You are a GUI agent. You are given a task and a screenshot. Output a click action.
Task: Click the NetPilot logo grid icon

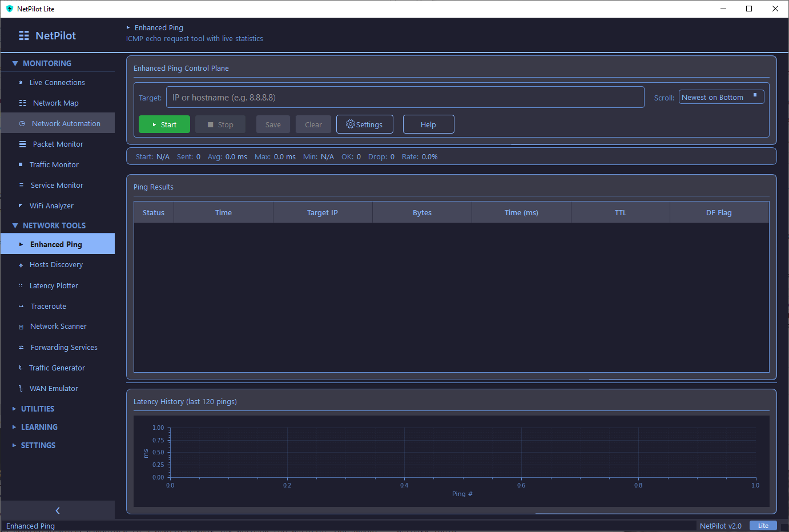coord(23,35)
